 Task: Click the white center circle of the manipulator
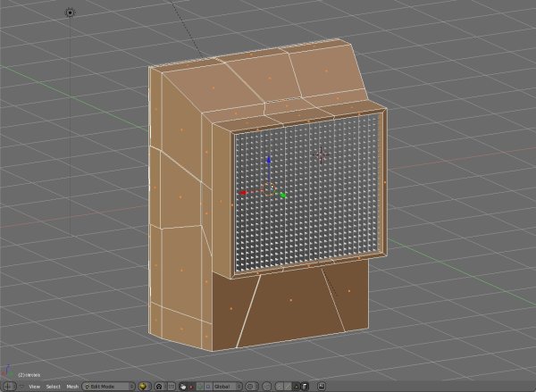(268, 188)
